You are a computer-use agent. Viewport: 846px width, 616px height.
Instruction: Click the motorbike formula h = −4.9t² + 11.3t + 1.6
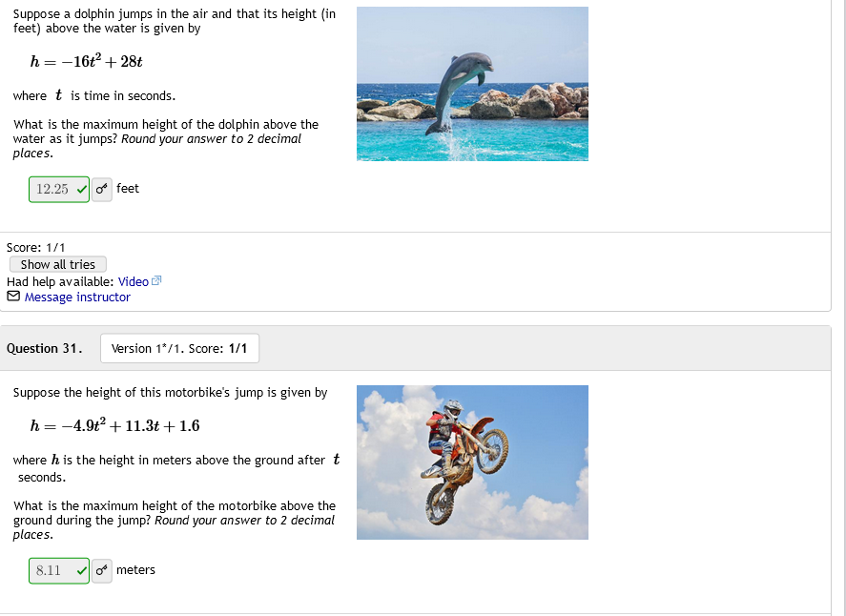point(114,425)
